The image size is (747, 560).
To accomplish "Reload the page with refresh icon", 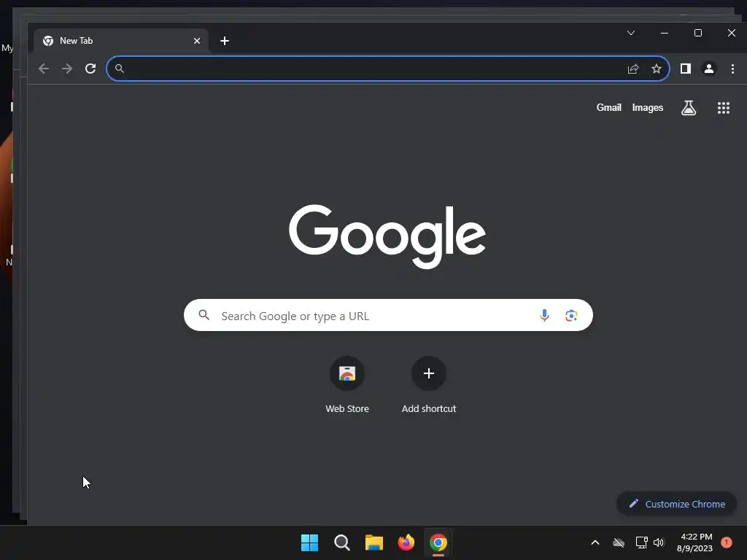I will (90, 69).
